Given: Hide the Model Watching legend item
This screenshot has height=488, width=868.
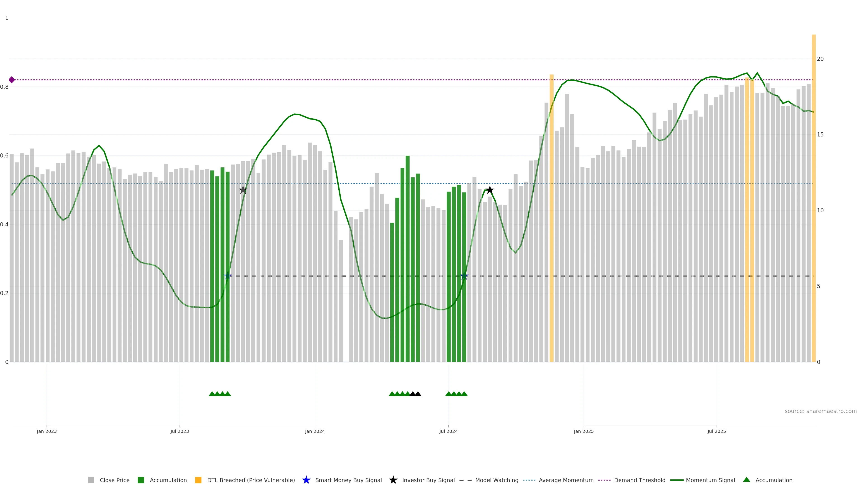Looking at the screenshot, I should pos(496,480).
